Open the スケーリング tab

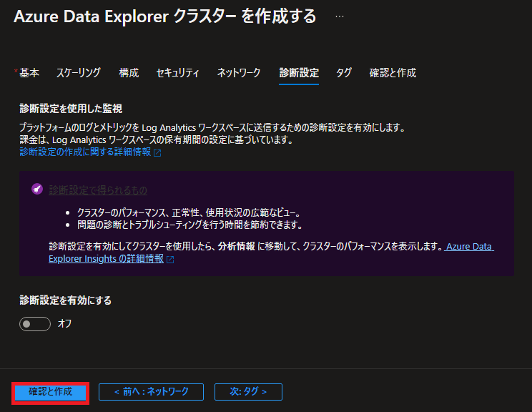[79, 73]
